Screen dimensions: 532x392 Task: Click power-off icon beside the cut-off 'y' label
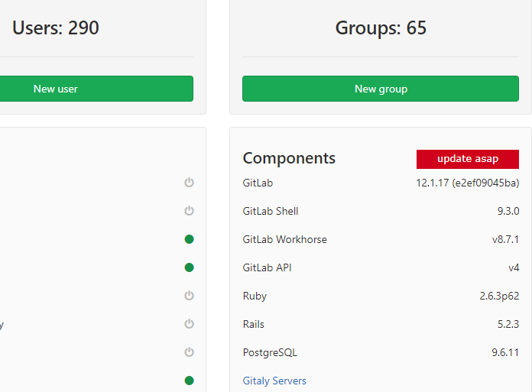point(189,324)
